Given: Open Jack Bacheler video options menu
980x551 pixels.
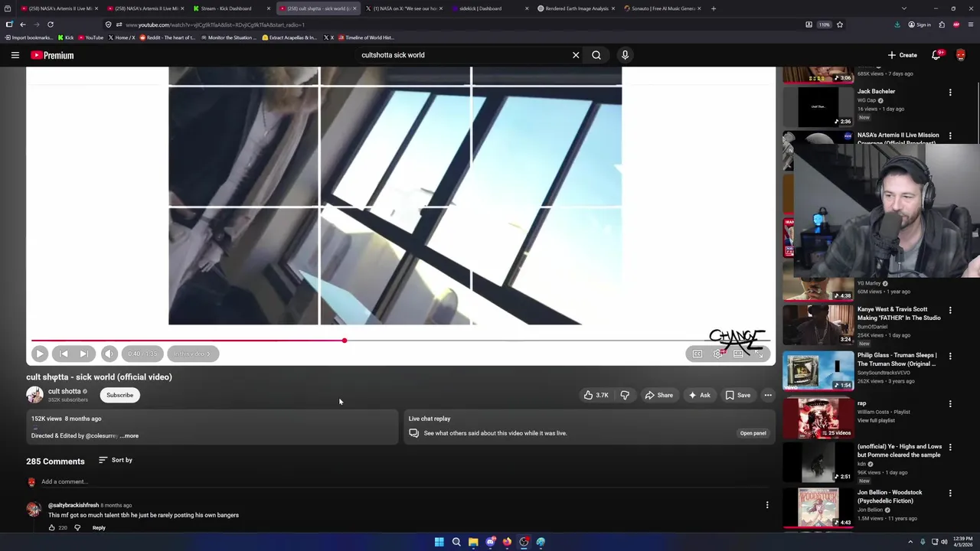Looking at the screenshot, I should 950,93.
